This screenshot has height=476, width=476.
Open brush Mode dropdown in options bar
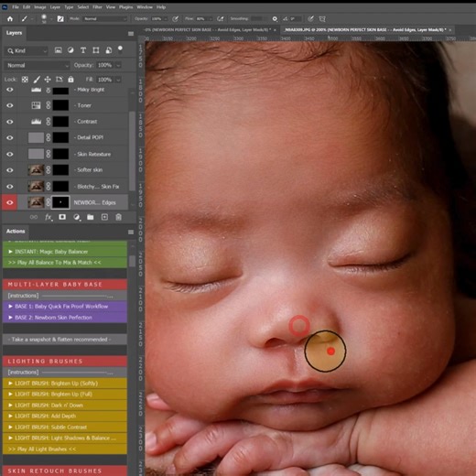coord(105,19)
